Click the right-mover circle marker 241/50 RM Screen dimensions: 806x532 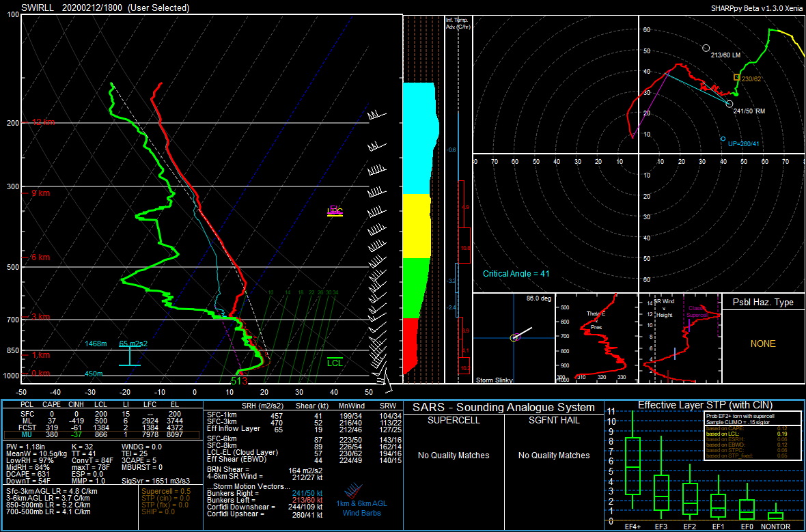coord(729,104)
